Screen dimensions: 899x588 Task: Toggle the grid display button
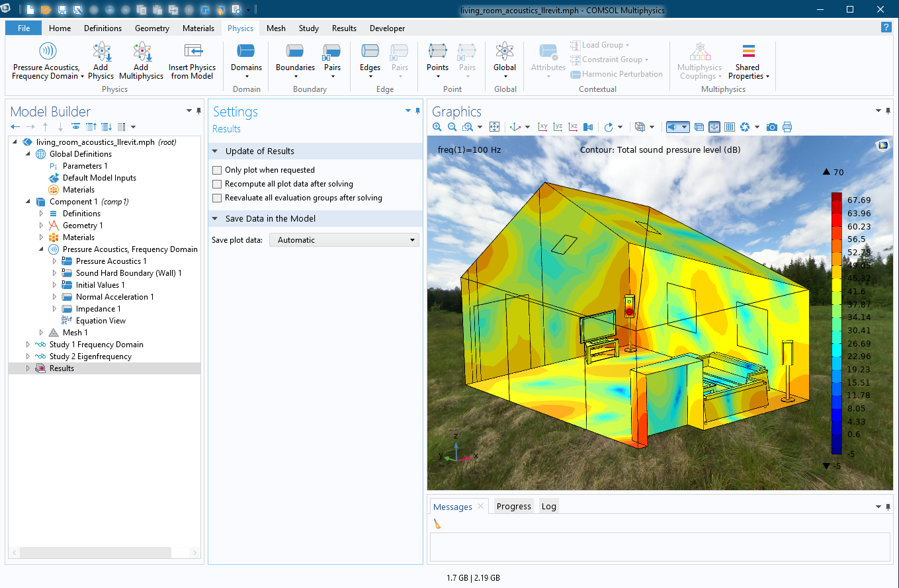pos(730,127)
